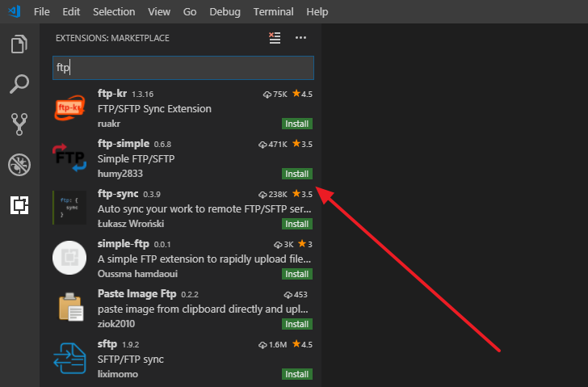588x387 pixels.
Task: Click the ftp-simple FTP logo
Action: click(69, 158)
